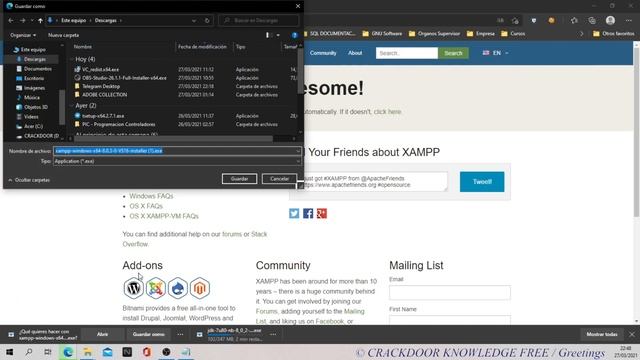Open the recent locations dropdown arrow
The width and height of the screenshot is (640, 360).
(x=32, y=20)
